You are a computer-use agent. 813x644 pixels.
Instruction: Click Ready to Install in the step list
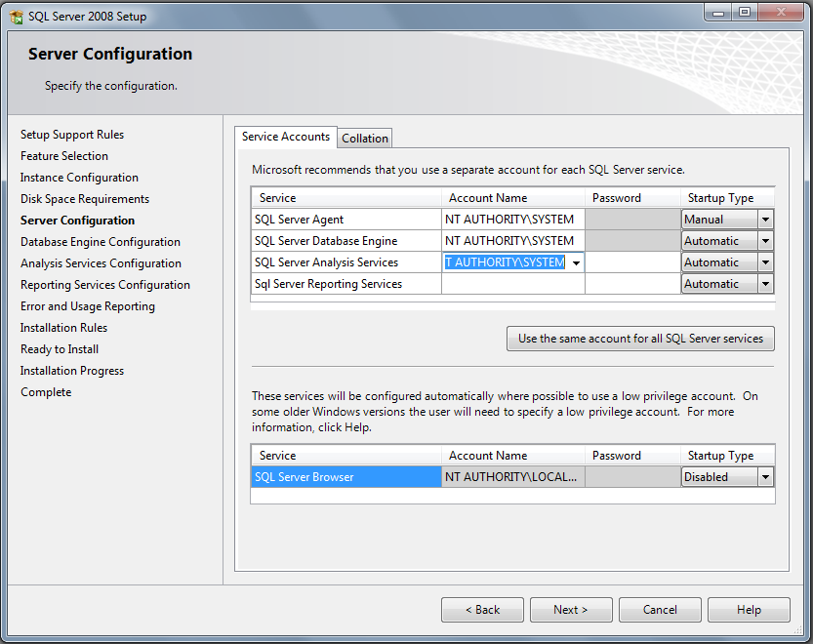(x=60, y=349)
